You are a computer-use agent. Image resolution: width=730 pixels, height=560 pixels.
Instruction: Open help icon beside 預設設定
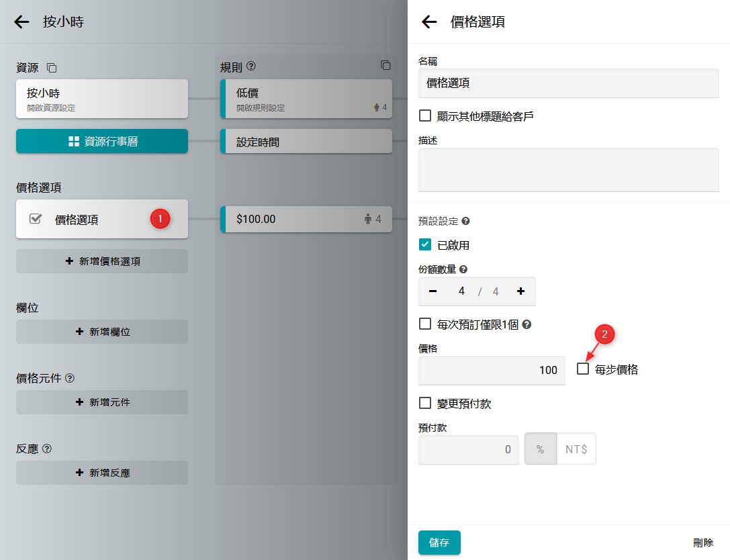(x=465, y=221)
